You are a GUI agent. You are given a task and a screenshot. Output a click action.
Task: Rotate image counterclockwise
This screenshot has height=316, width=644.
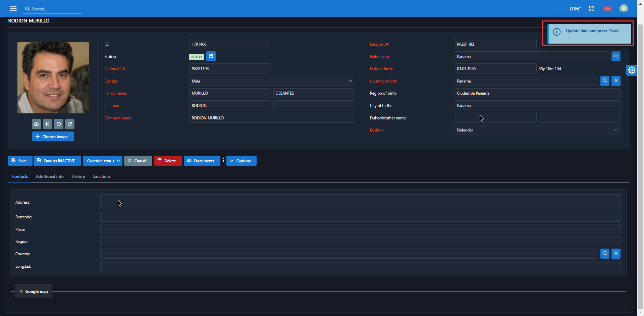point(59,124)
